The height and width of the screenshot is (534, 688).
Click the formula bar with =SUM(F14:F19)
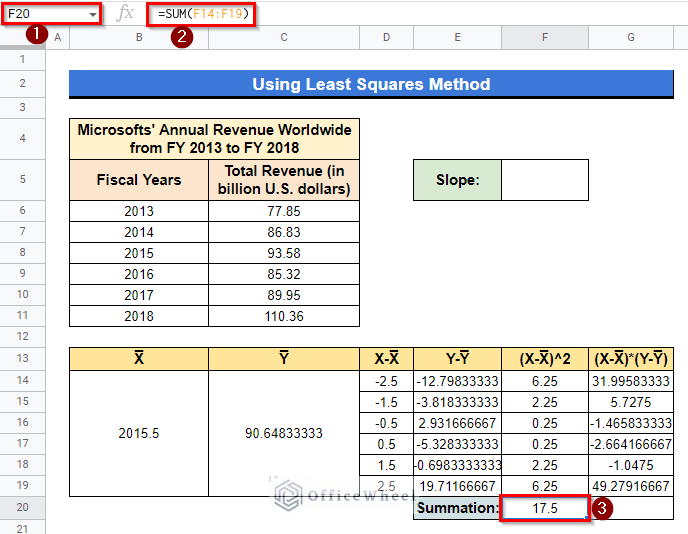click(201, 14)
